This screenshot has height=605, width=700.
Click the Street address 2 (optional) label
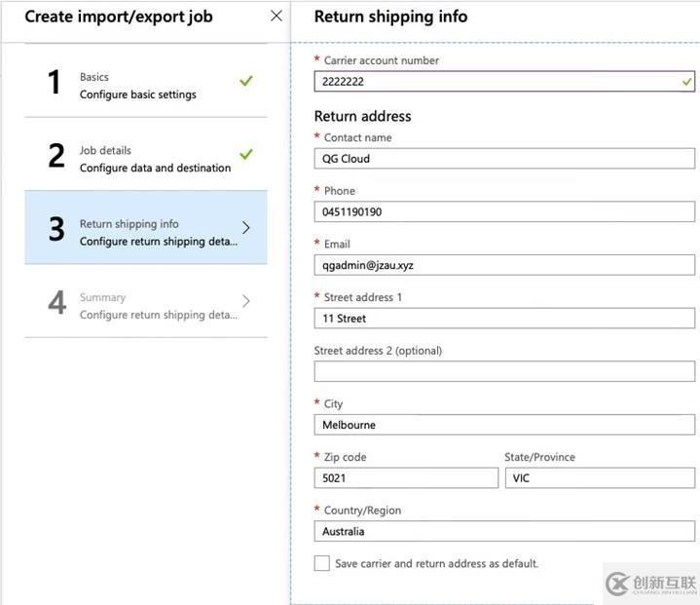click(x=378, y=351)
